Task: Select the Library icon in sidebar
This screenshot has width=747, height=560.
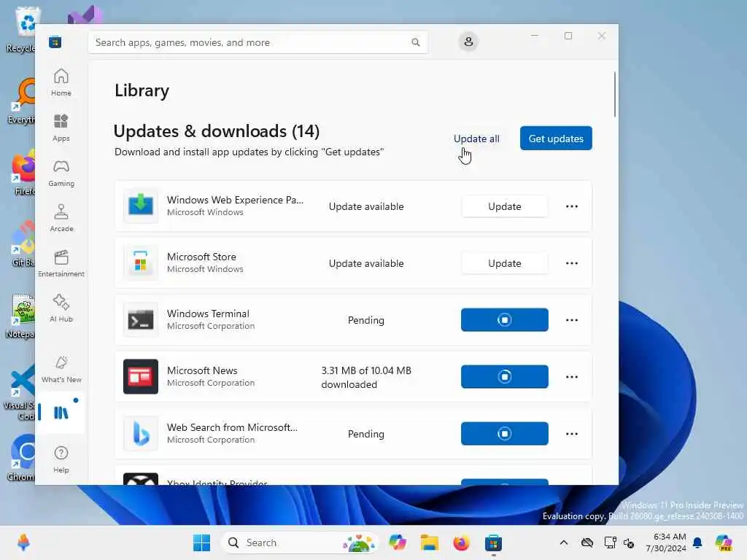Action: point(61,413)
